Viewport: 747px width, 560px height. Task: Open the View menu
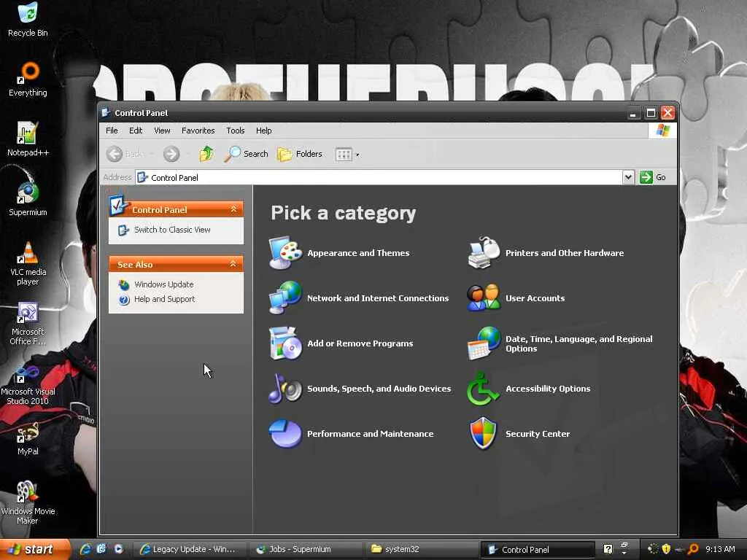pos(162,131)
